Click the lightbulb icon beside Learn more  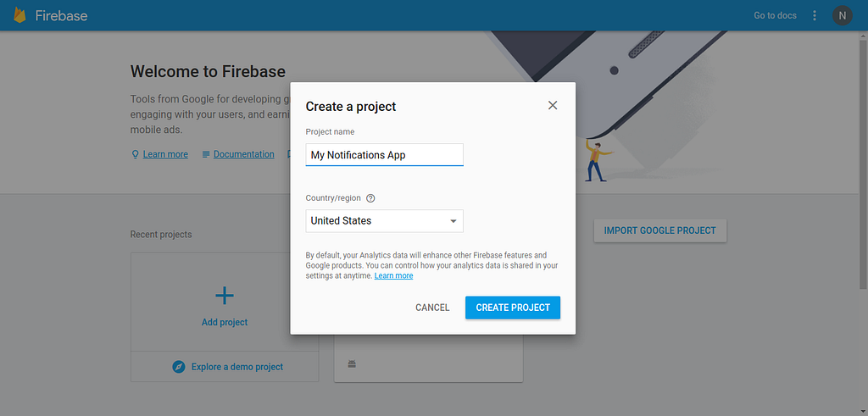[135, 154]
